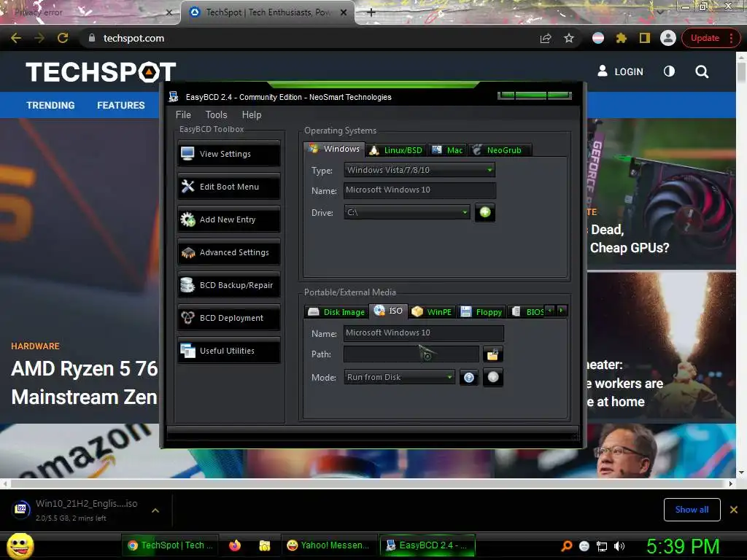This screenshot has height=560, width=747.
Task: Expand the Windows Type dropdown
Action: 419,170
